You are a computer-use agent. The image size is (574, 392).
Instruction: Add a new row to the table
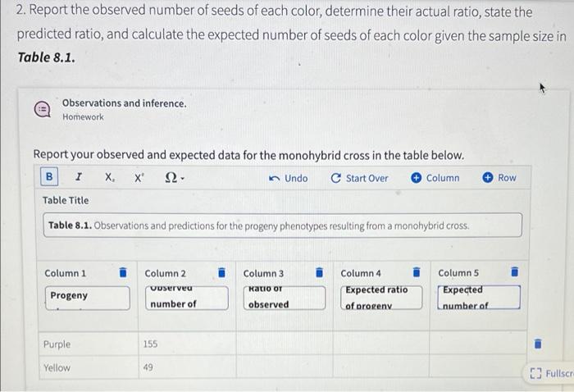tap(499, 177)
